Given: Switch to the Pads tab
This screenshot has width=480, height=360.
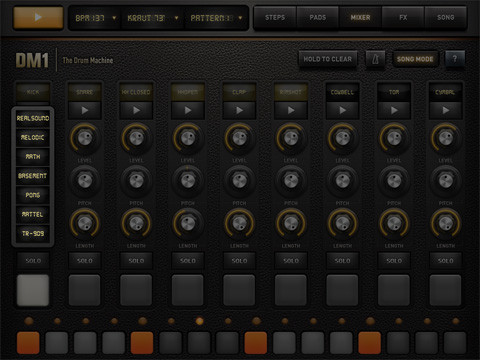Looking at the screenshot, I should (x=318, y=17).
